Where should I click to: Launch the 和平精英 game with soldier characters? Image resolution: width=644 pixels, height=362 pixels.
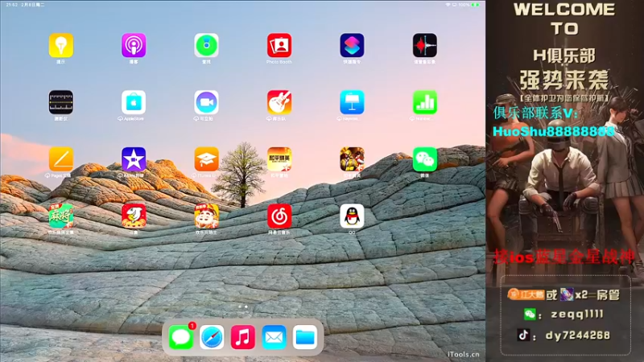(352, 159)
